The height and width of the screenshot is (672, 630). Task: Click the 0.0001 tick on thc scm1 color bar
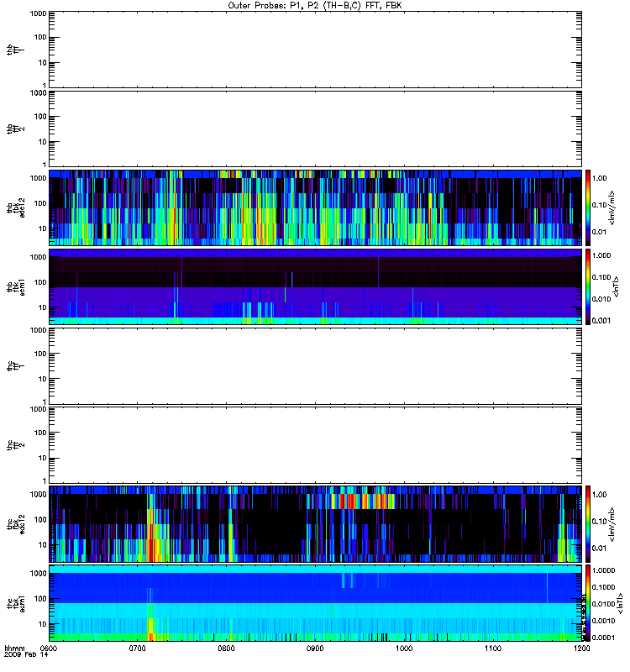[603, 638]
